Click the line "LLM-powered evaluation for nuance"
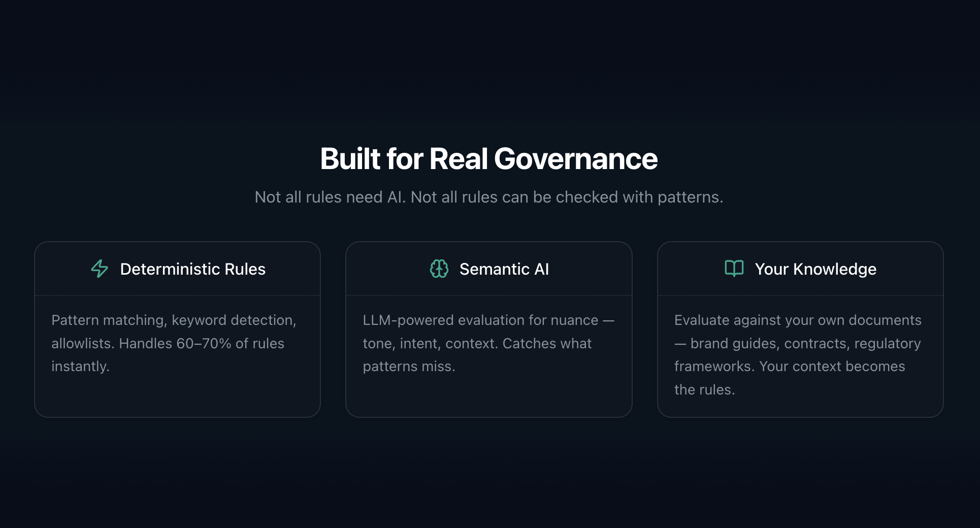 480,320
